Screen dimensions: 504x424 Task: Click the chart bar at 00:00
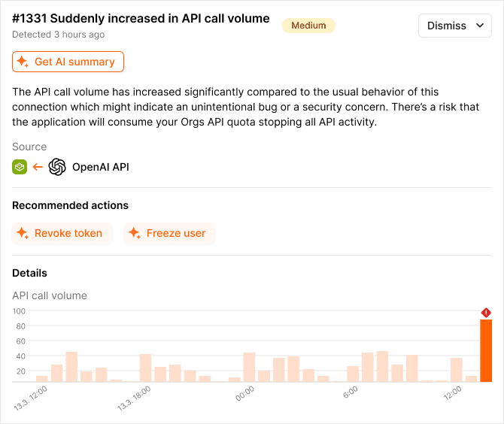coord(249,367)
